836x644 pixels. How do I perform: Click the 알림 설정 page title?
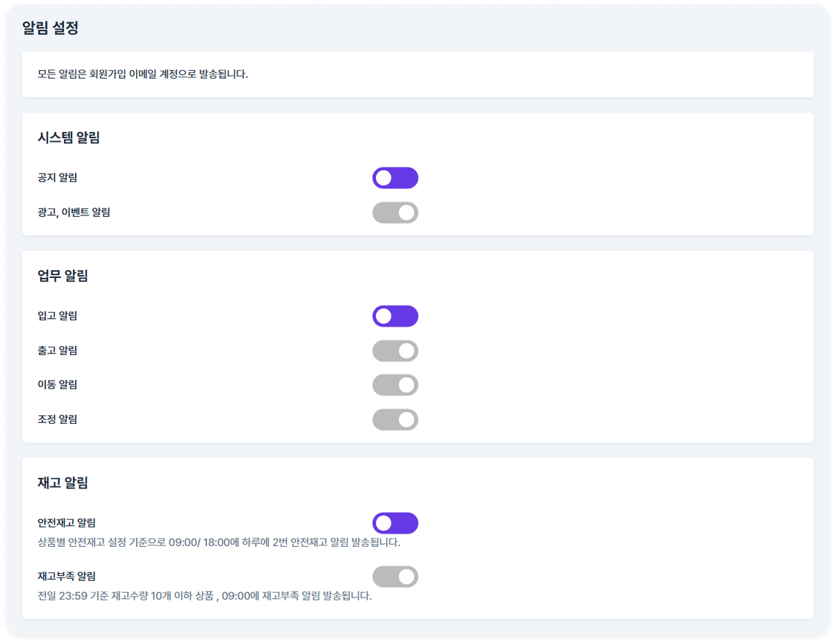point(50,28)
